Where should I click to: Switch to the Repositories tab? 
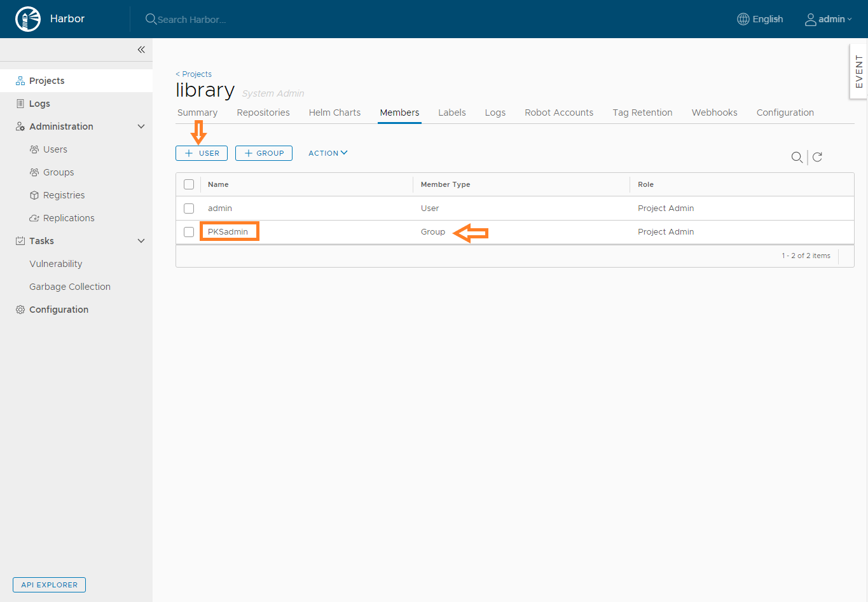point(263,113)
